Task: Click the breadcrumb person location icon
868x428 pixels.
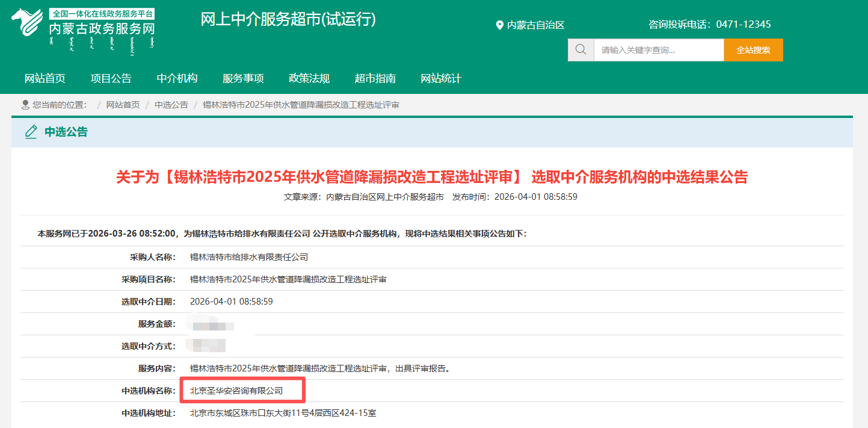Action: click(25, 105)
